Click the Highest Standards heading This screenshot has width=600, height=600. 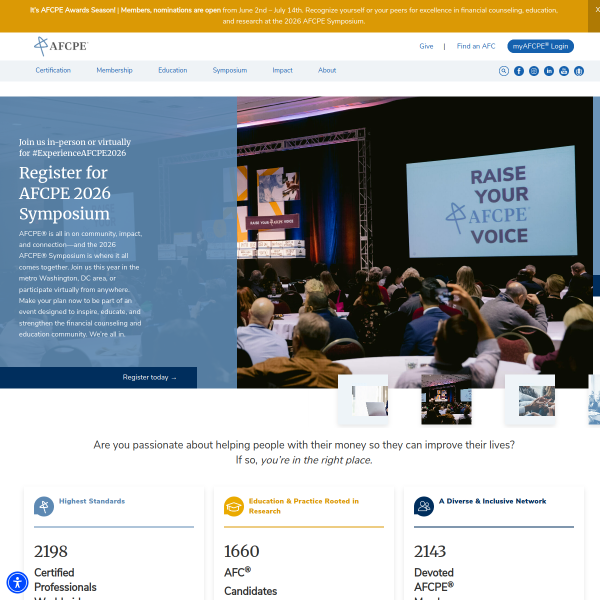tap(92, 501)
